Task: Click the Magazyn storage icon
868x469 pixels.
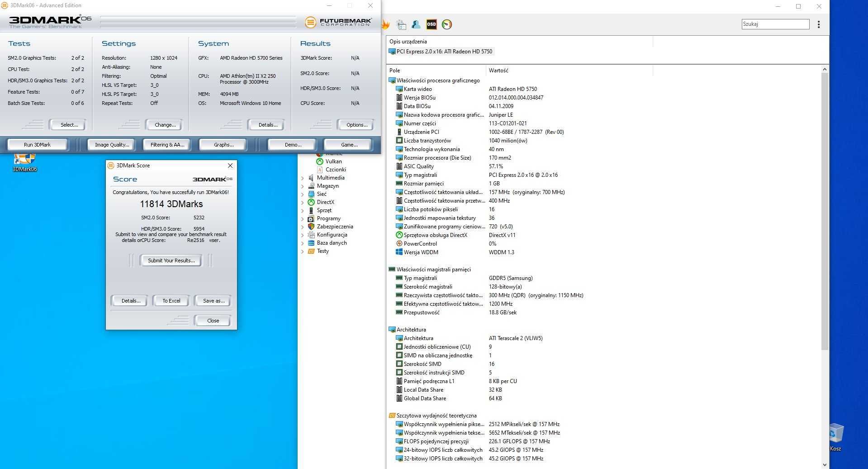Action: [x=311, y=186]
